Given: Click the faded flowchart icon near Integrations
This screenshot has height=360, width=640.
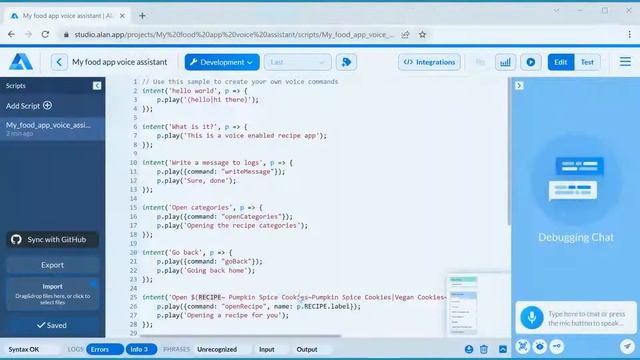Looking at the screenshot, I should [480, 62].
